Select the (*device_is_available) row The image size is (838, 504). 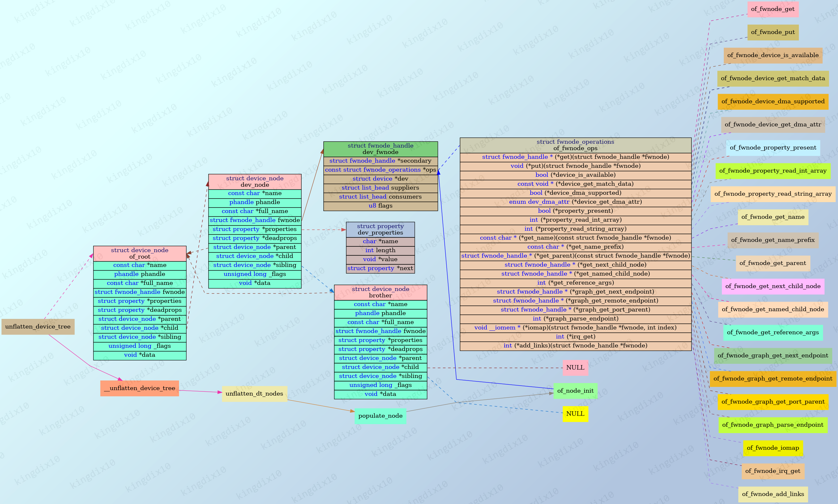[576, 175]
